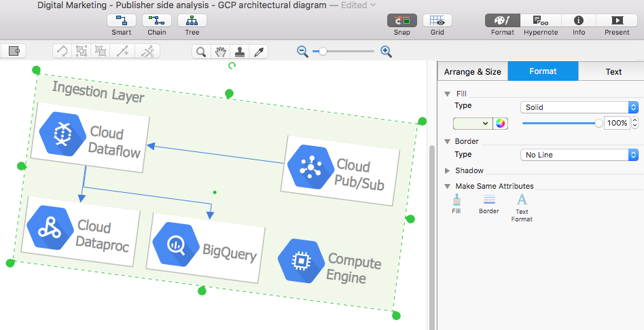Viewport: 644px width, 330px height.
Task: Switch to the Arrange & Size tab
Action: (472, 71)
